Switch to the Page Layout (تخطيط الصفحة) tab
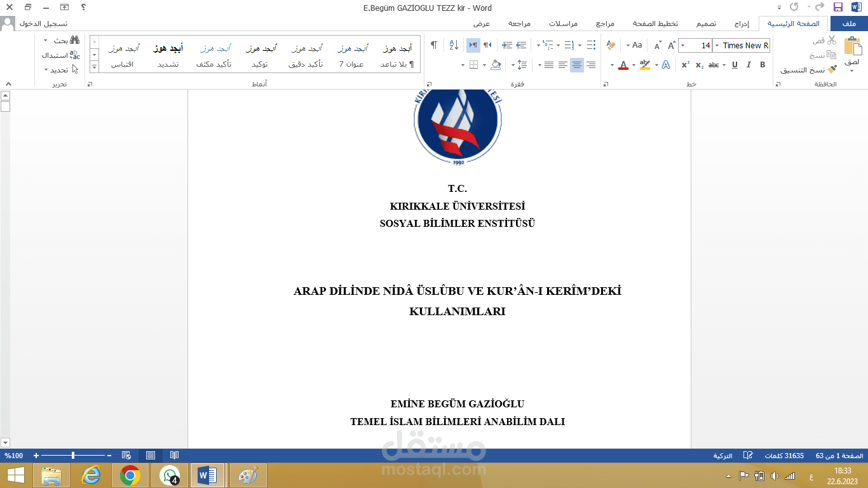Viewport: 868px width, 488px height. pyautogui.click(x=654, y=24)
